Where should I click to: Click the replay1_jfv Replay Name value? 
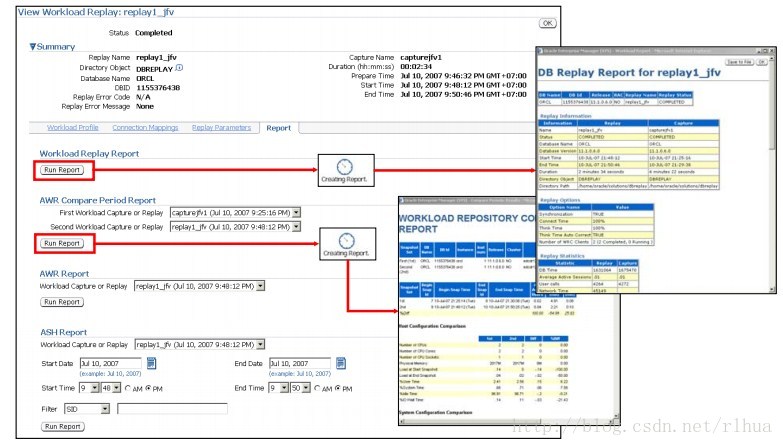156,57
